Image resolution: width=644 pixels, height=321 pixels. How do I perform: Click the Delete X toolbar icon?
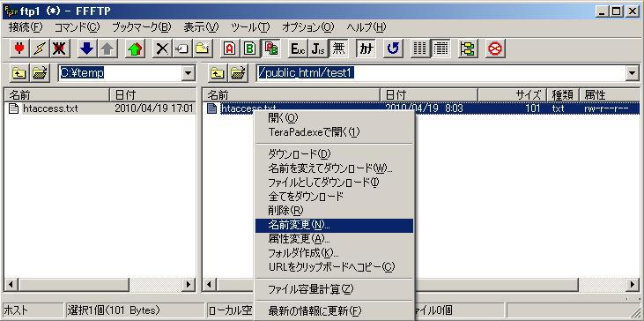(162, 49)
